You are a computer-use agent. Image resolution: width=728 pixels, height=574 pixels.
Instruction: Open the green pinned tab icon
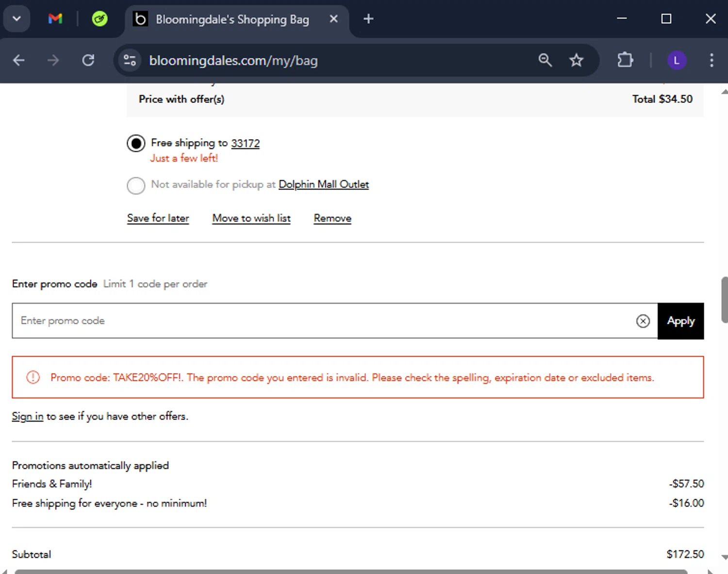pos(99,19)
